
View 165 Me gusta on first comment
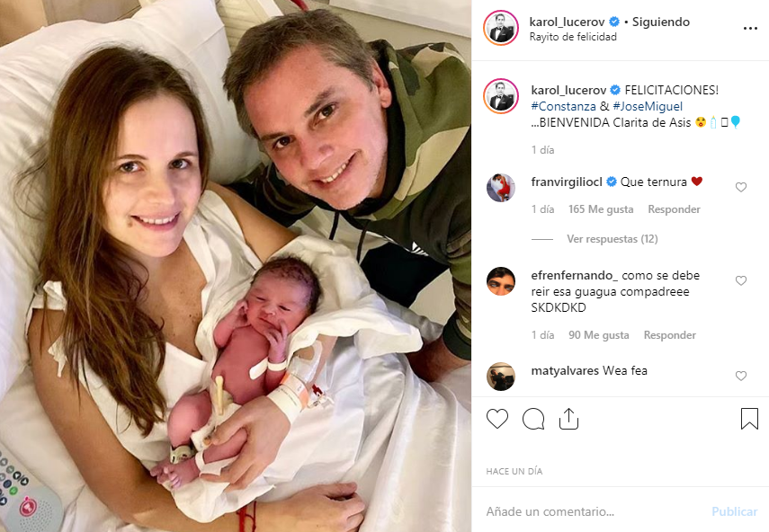[601, 209]
